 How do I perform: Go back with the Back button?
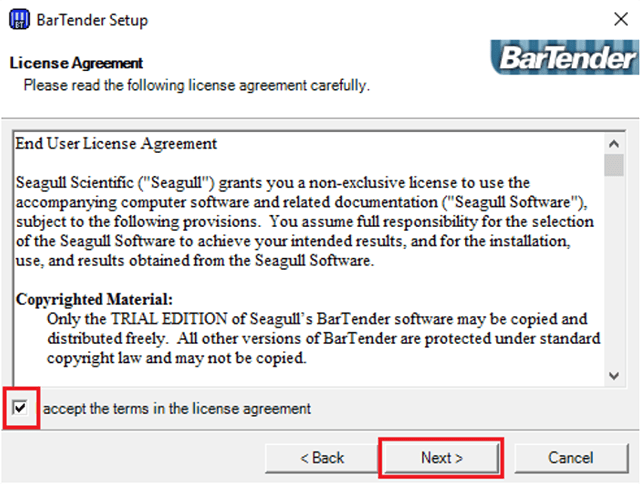[x=322, y=457]
